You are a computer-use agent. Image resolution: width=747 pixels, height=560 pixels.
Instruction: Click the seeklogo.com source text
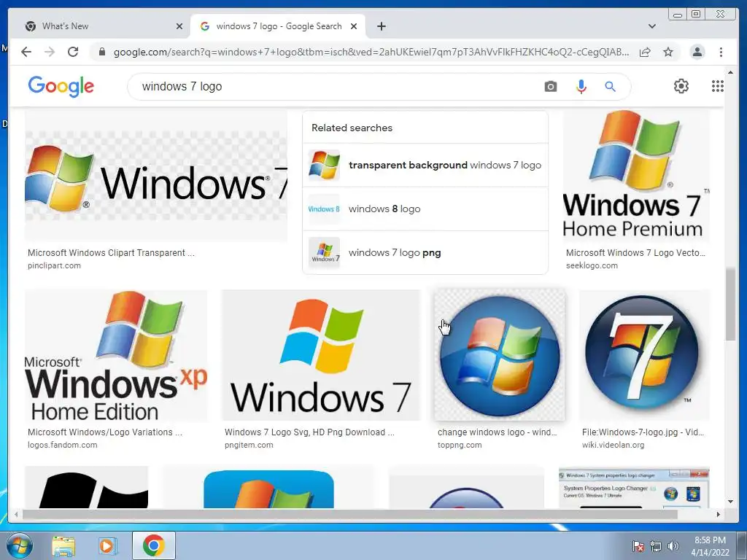592,265
